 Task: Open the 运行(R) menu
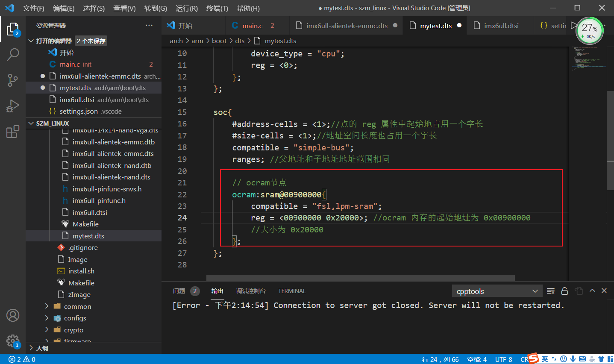[x=187, y=8]
